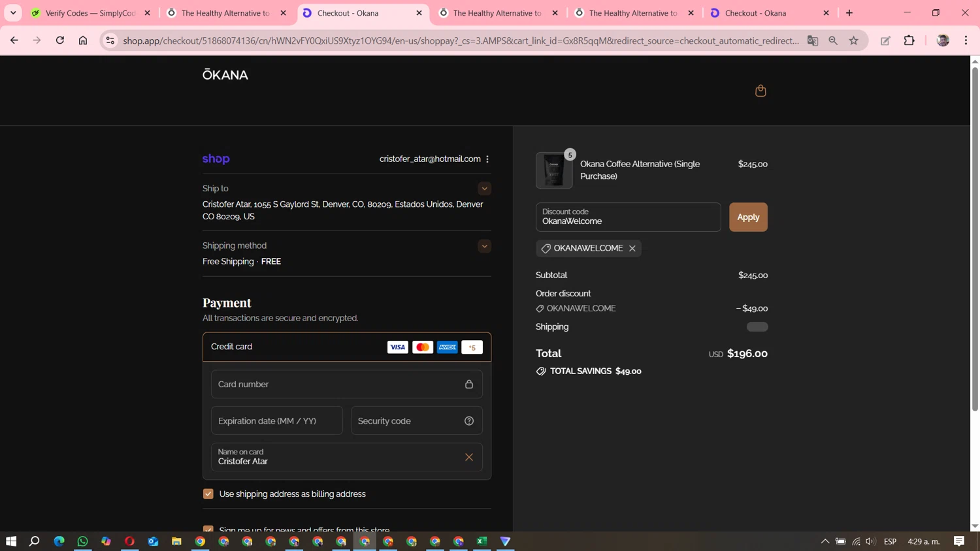Click the Okana Coffee Alternative product thumbnail

click(x=554, y=170)
